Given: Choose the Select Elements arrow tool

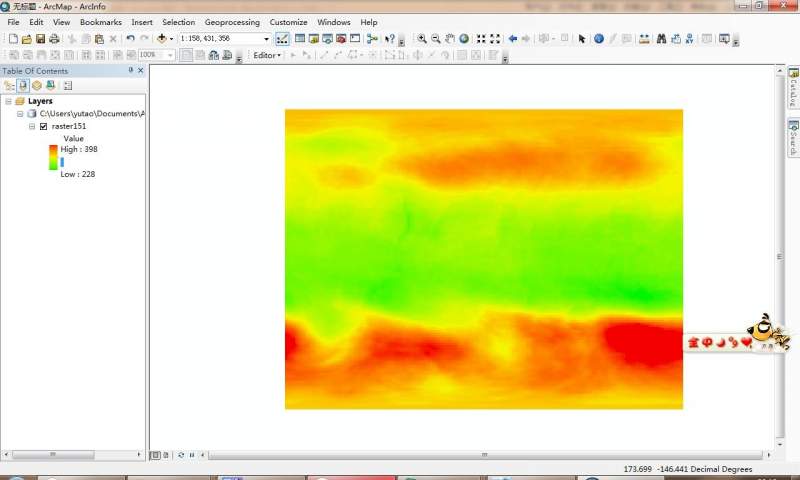Looking at the screenshot, I should (x=582, y=39).
